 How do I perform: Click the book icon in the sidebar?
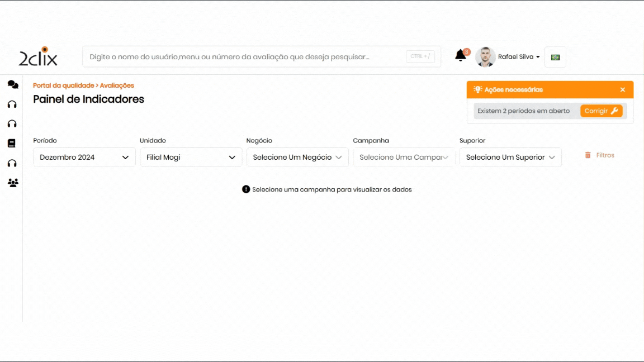[x=12, y=144]
